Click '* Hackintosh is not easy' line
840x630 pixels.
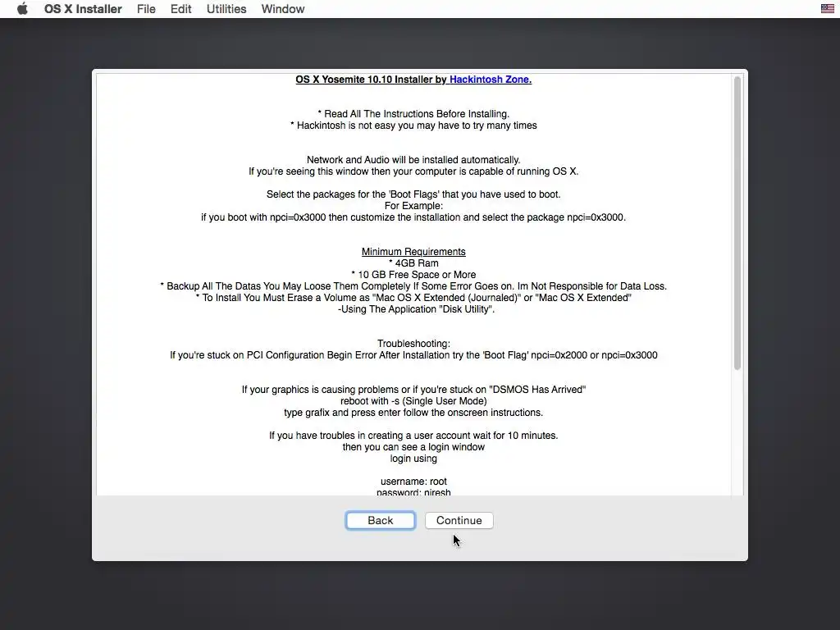[413, 126]
